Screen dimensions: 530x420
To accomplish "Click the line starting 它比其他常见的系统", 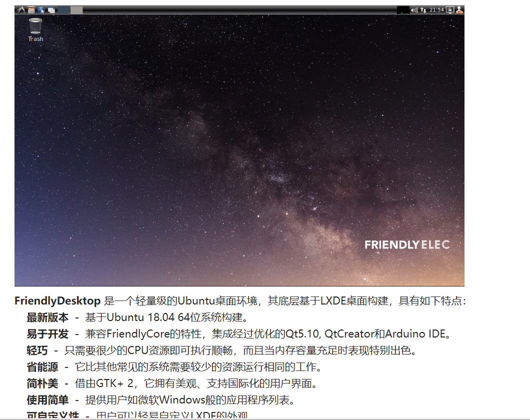I will (x=198, y=367).
